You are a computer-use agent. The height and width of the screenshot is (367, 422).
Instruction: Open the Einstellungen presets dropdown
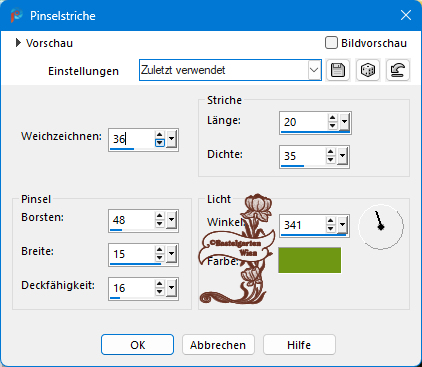click(314, 70)
